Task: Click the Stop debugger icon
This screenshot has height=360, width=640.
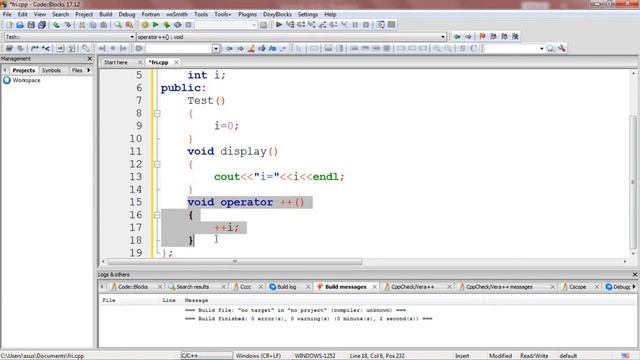Action: pyautogui.click(x=366, y=24)
